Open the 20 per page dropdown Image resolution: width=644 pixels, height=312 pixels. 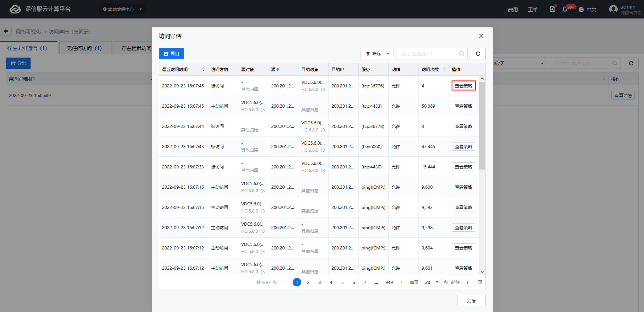coord(431,282)
